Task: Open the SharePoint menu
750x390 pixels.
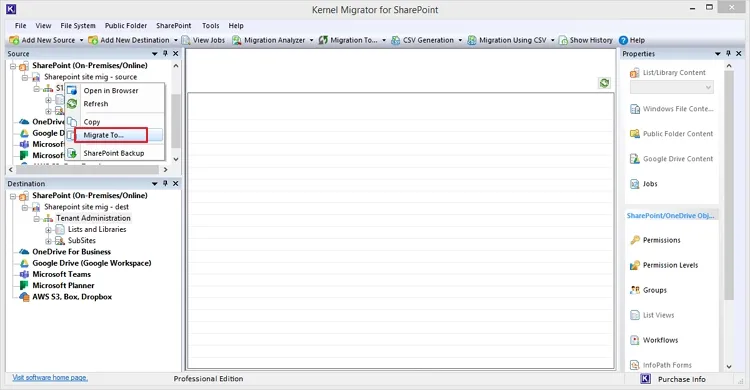Action: (174, 25)
